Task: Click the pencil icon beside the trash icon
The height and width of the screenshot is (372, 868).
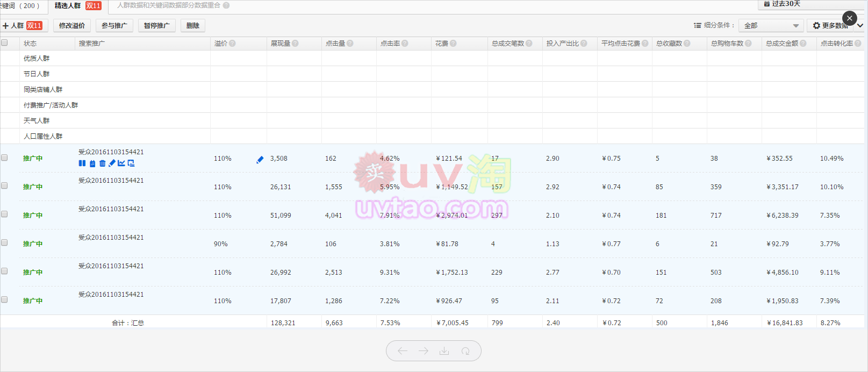Action: click(112, 163)
